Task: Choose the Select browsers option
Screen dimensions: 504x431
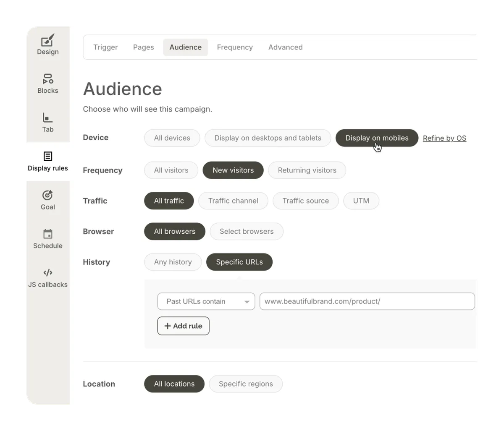Action: 247,232
